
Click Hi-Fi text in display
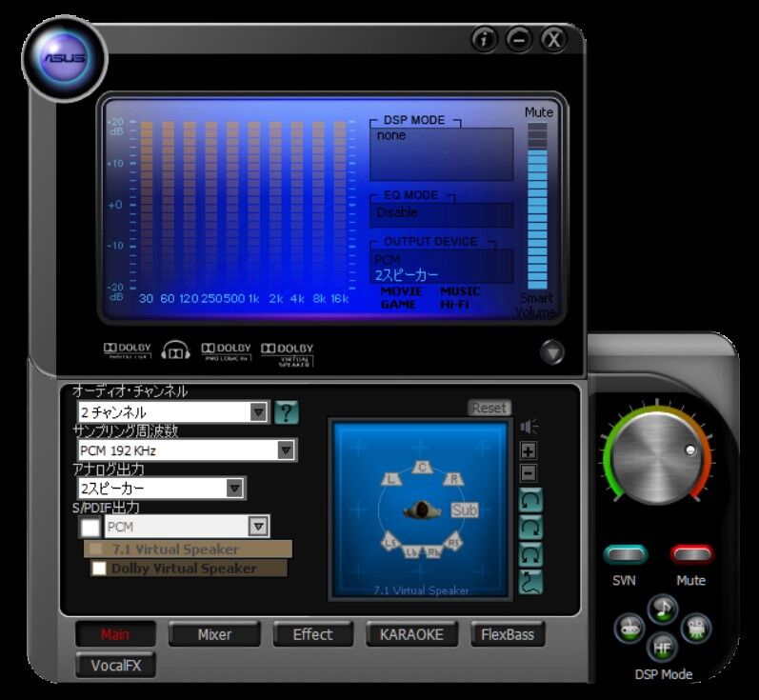pyautogui.click(x=454, y=305)
